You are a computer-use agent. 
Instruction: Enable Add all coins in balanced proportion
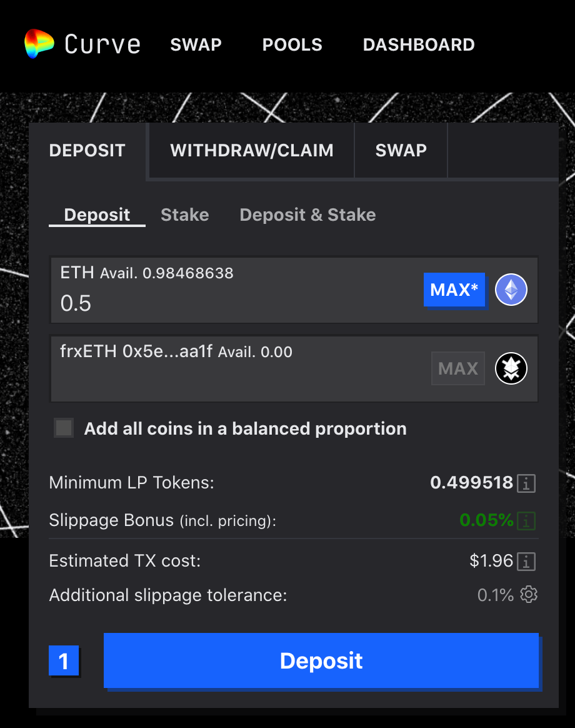(64, 428)
